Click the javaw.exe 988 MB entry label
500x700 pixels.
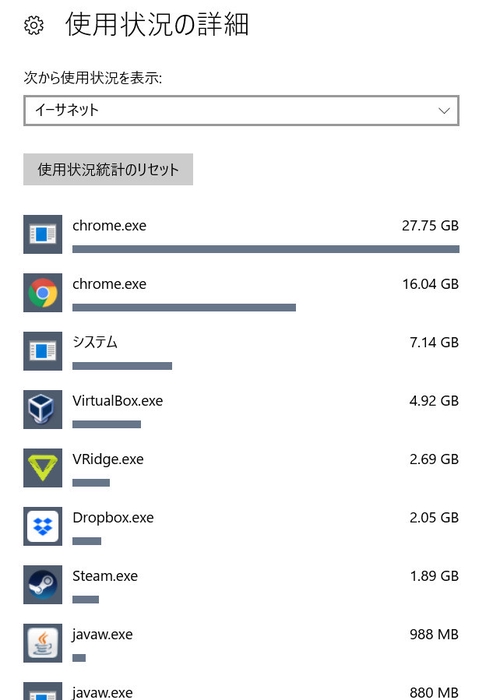click(102, 635)
